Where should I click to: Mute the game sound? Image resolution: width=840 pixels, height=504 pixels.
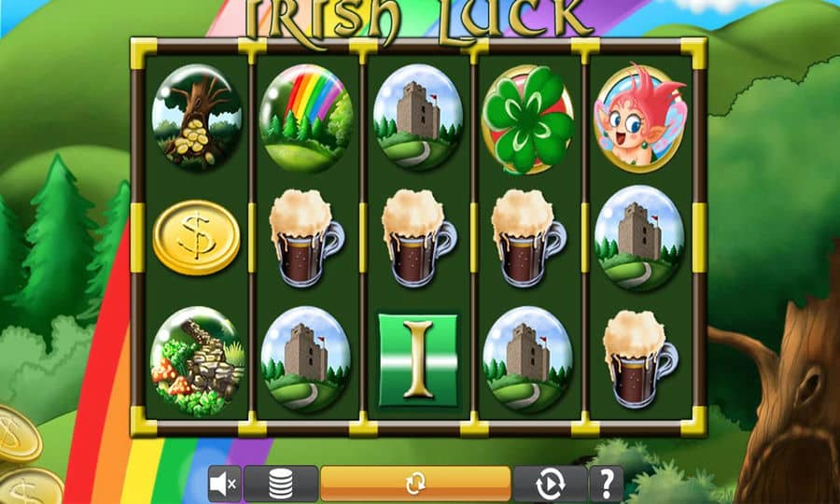tap(224, 483)
